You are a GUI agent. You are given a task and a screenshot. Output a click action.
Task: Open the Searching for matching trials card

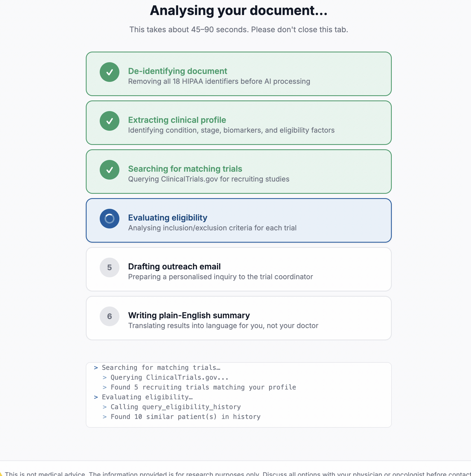(239, 172)
